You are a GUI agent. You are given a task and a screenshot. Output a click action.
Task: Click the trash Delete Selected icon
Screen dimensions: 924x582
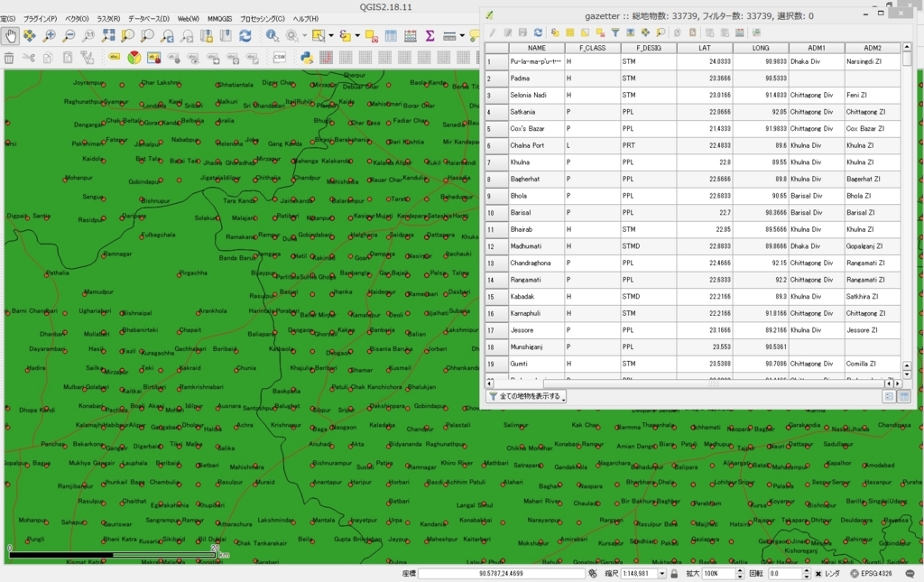9,57
